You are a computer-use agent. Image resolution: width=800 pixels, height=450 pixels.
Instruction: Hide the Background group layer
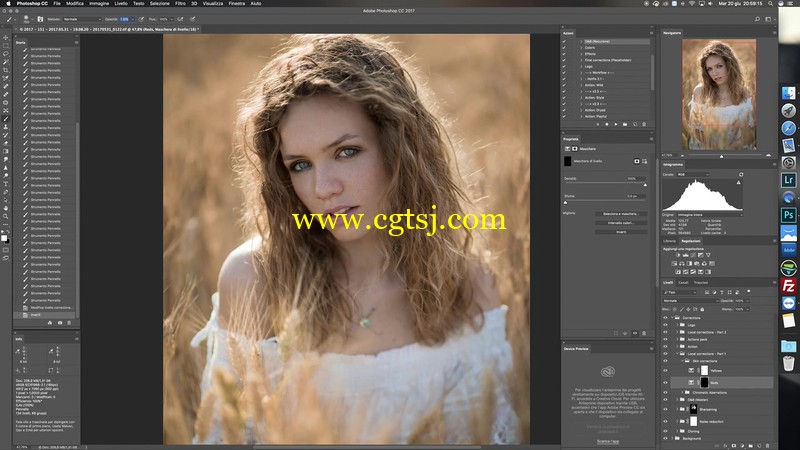pyautogui.click(x=665, y=438)
